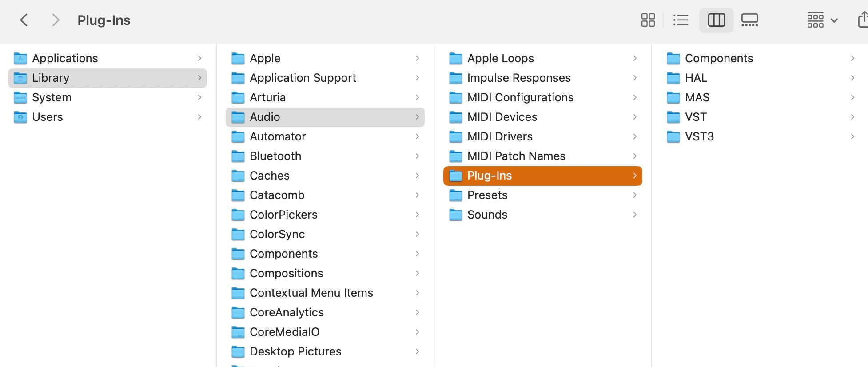Switch to icon view in the toolbar

pos(648,20)
